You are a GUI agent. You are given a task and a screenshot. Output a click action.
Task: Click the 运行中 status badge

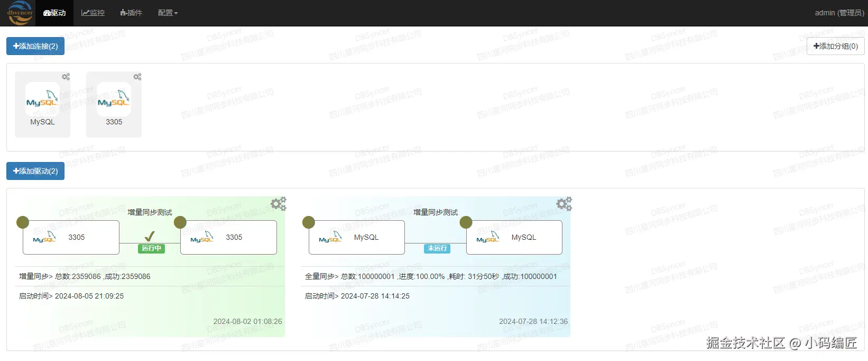click(151, 248)
